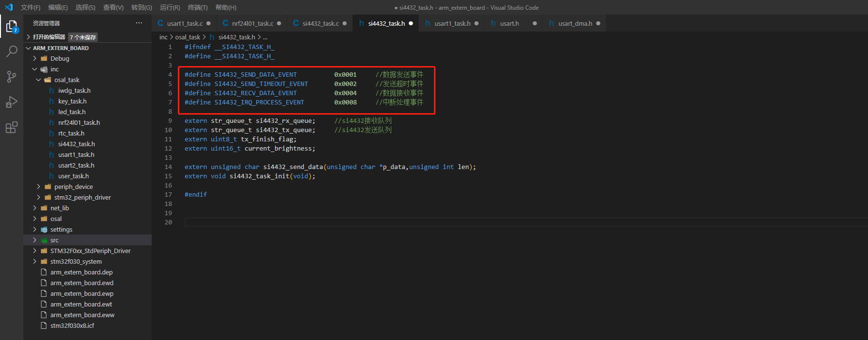Switch to the nrf24l01_task.c tab

[x=252, y=23]
